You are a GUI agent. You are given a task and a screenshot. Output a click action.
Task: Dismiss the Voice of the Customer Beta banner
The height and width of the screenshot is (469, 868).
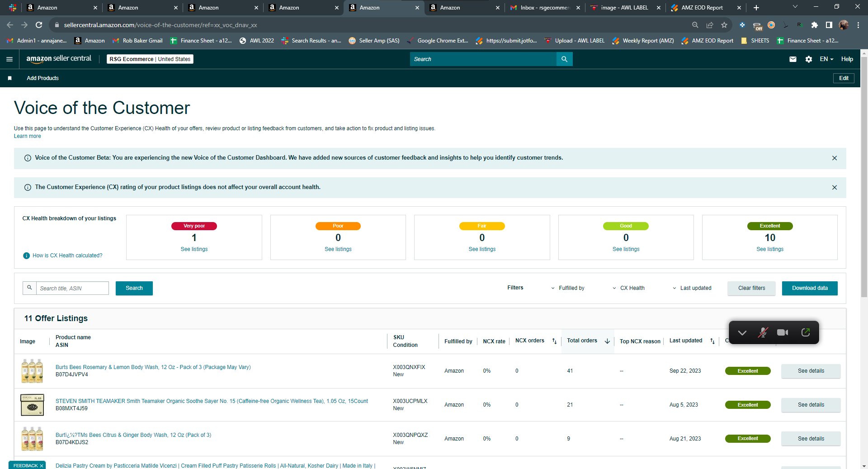pyautogui.click(x=835, y=158)
